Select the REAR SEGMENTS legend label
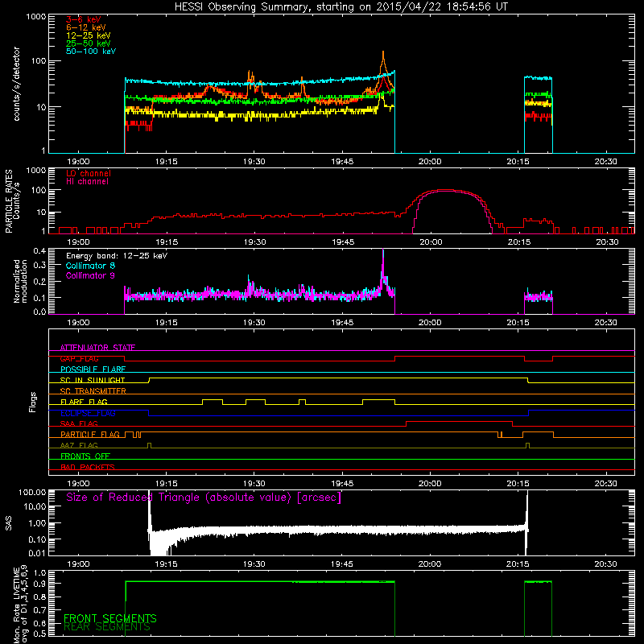This screenshot has width=644, height=644. click(x=107, y=627)
